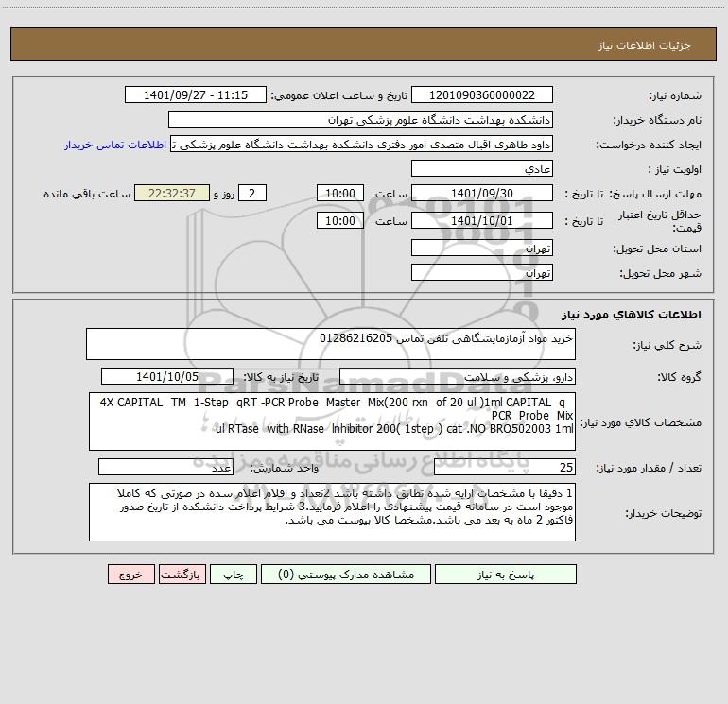Click the واحد شمارش label
This screenshot has width=728, height=704.
click(285, 468)
